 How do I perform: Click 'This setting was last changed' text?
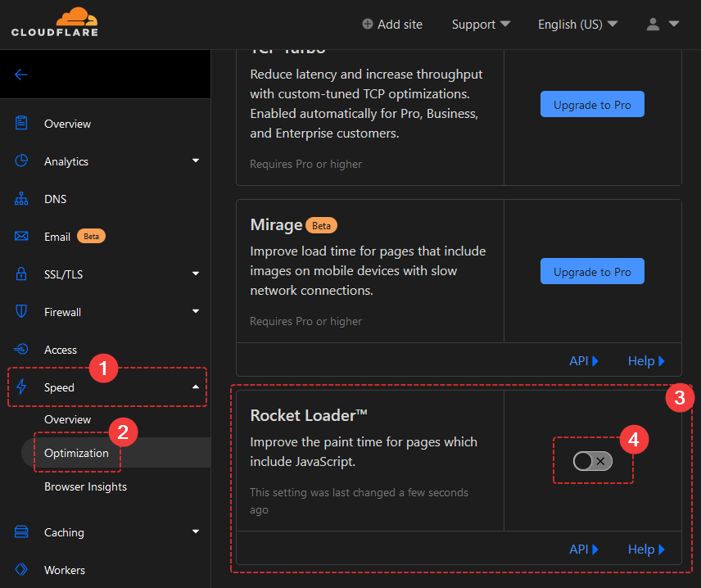[x=359, y=501]
